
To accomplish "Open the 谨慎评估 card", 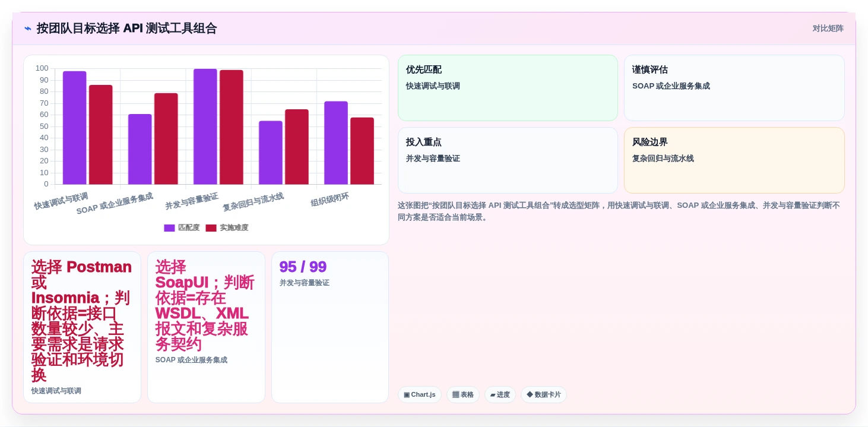I will tap(734, 88).
